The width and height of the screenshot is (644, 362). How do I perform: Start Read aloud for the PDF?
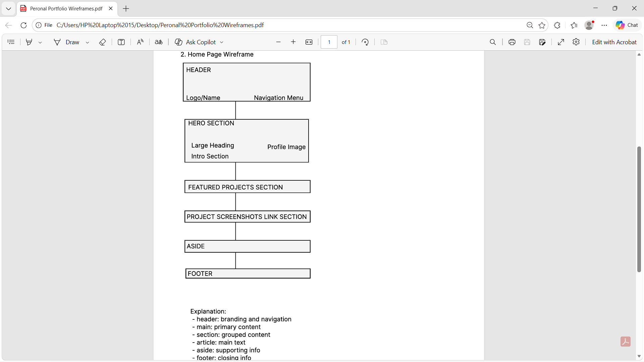tap(140, 42)
